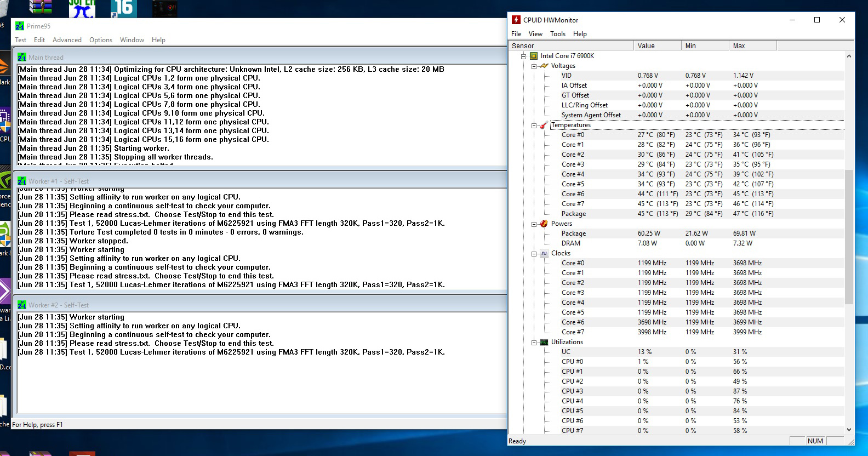Open Prime95 Help menu

pyautogui.click(x=158, y=40)
